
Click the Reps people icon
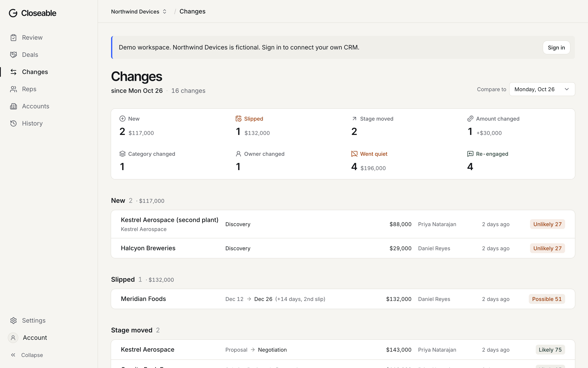(x=13, y=89)
